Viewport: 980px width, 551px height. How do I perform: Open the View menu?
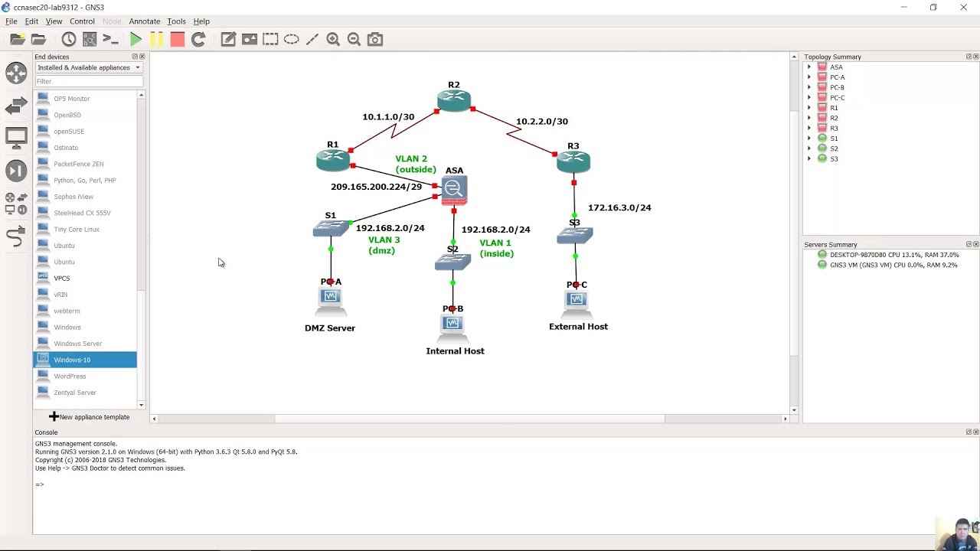tap(54, 21)
